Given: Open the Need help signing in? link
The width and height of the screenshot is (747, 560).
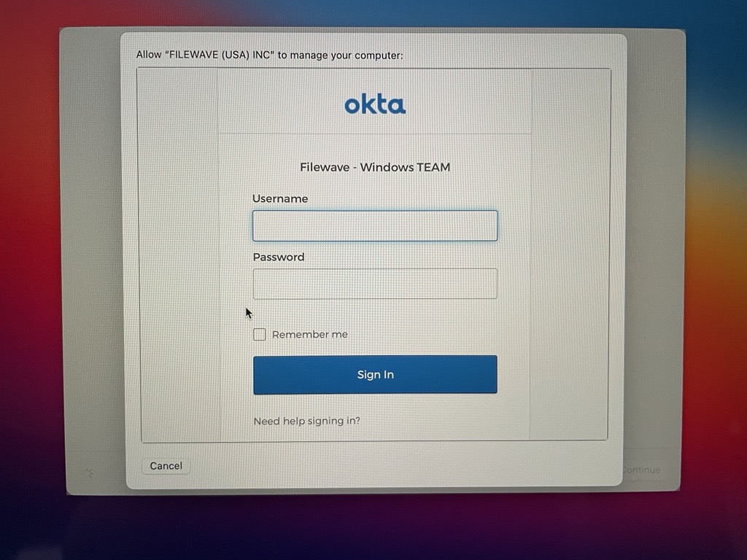Looking at the screenshot, I should pyautogui.click(x=307, y=421).
